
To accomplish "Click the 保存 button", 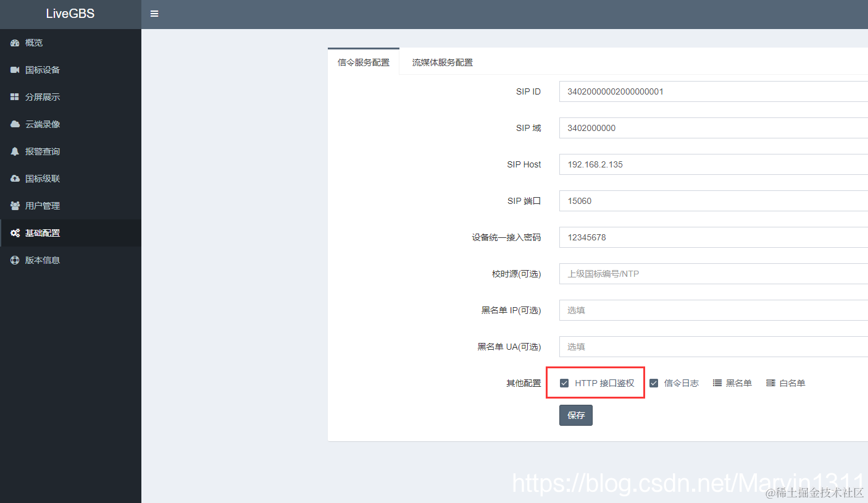I will 576,415.
